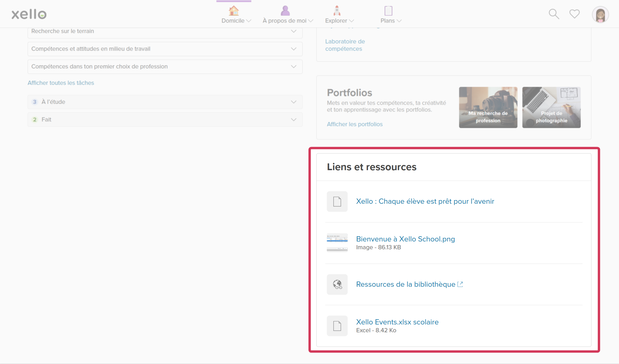Image resolution: width=619 pixels, height=364 pixels.
Task: Click Afficher les portfolios link
Action: point(355,124)
